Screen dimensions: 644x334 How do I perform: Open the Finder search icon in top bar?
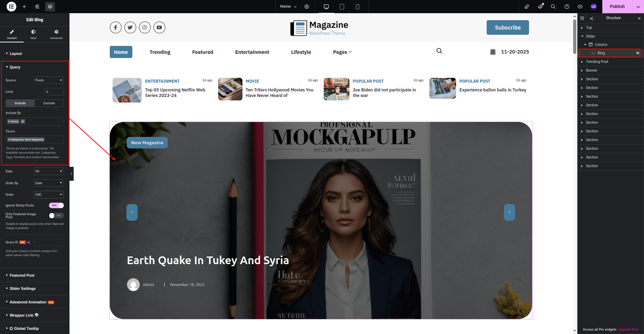click(x=553, y=7)
